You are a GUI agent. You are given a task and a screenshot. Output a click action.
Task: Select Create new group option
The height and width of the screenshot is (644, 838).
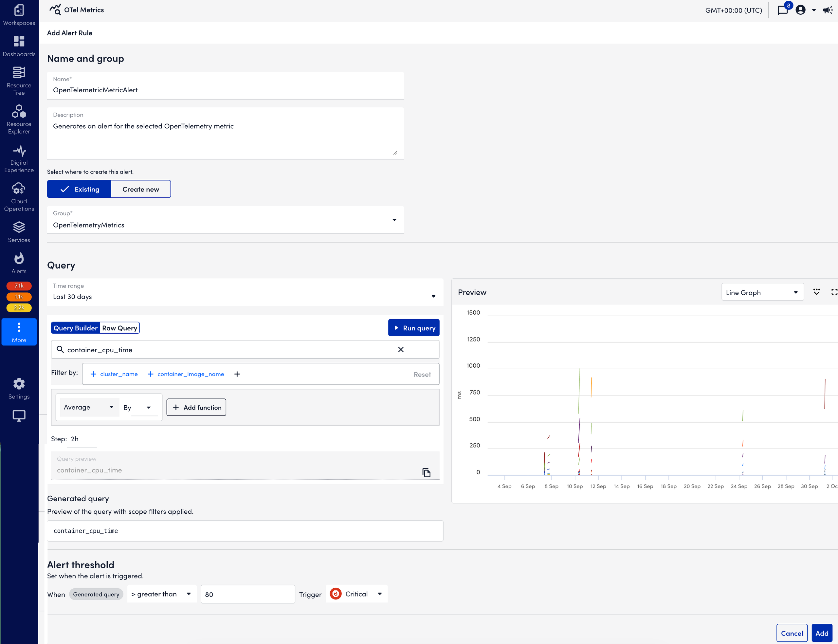click(141, 189)
